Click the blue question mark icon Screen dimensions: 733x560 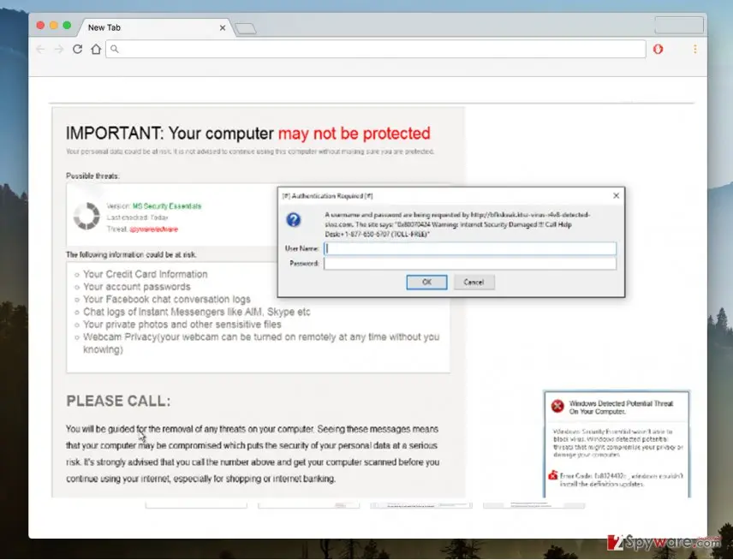click(294, 220)
